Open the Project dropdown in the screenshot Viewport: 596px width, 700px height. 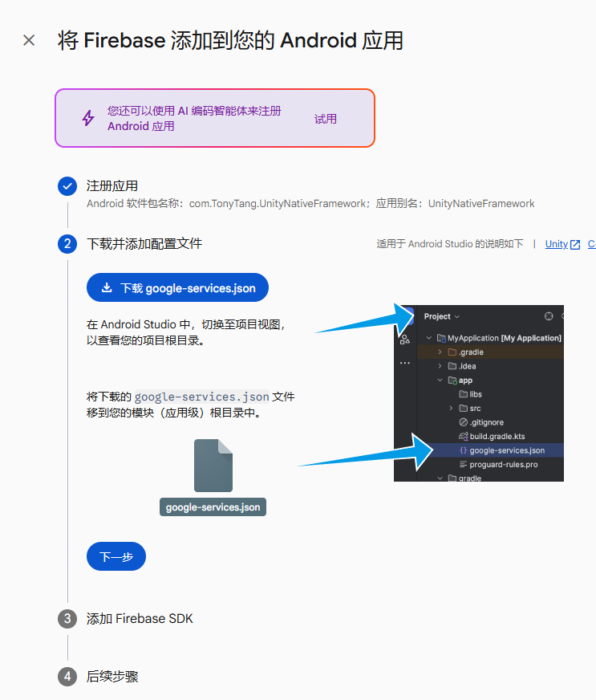pos(442,316)
